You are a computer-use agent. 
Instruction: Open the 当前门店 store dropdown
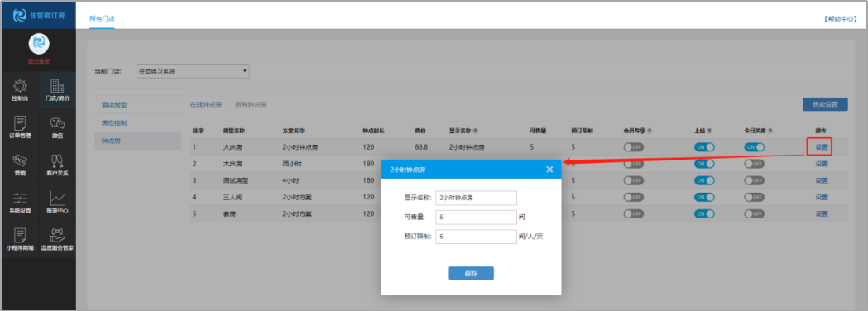(x=193, y=71)
